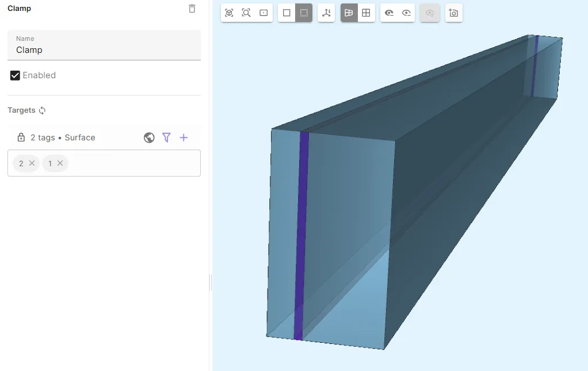Click the greyed-out eye visibility button
This screenshot has height=371, width=588.
[x=430, y=13]
